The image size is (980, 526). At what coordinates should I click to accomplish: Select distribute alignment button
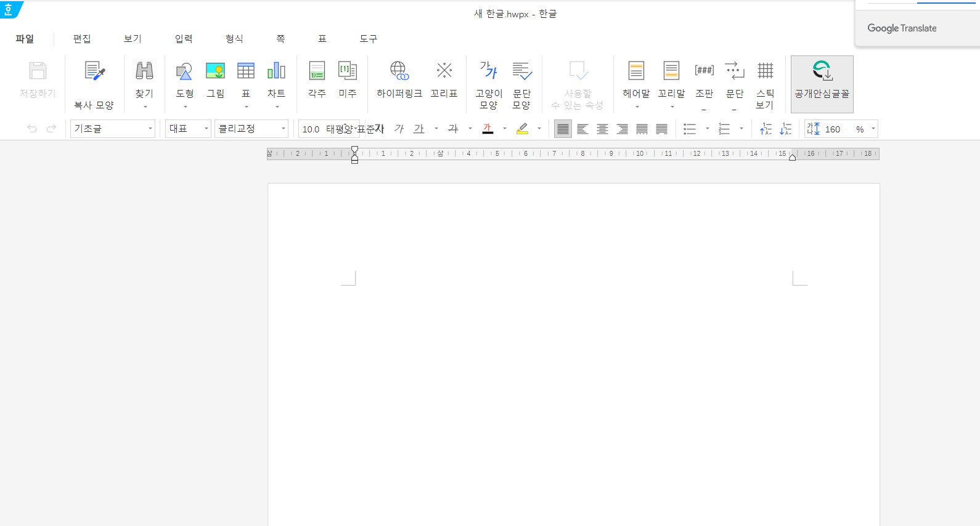pyautogui.click(x=642, y=129)
